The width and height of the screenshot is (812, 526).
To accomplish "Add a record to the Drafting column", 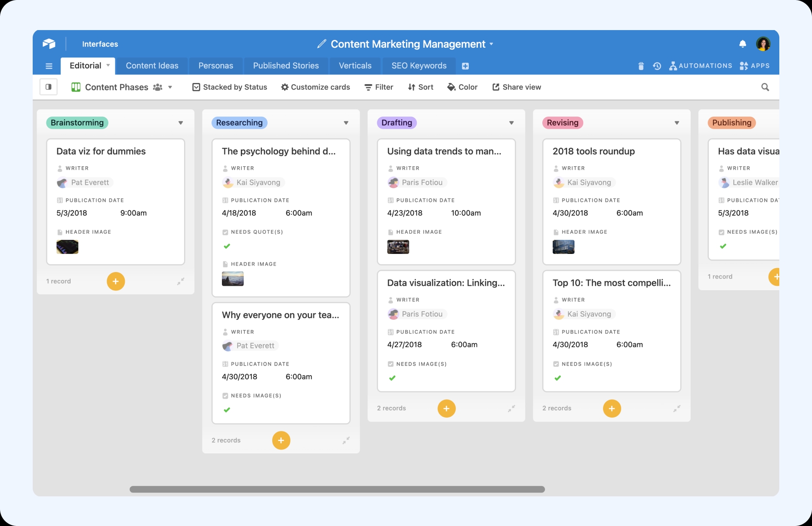I will tap(446, 408).
